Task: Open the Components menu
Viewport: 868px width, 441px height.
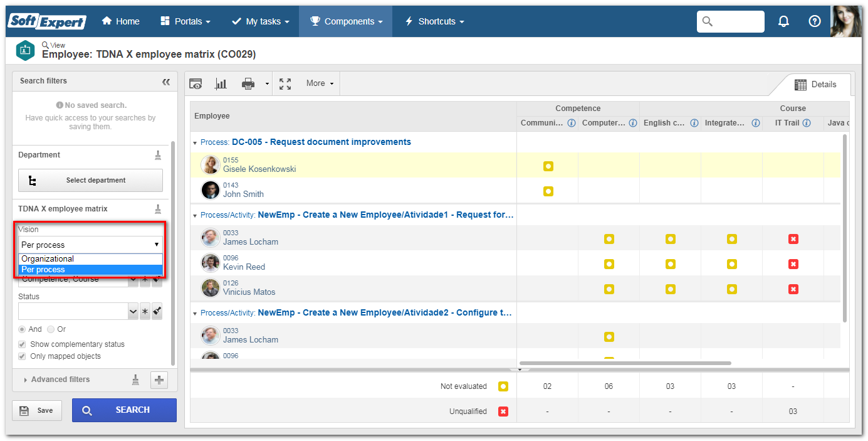Action: click(345, 21)
